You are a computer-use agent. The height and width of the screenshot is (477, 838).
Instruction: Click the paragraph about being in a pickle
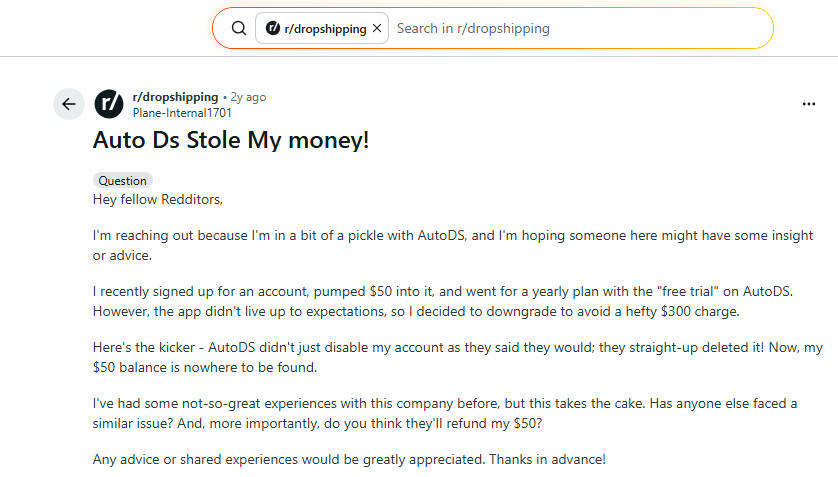[x=452, y=244]
